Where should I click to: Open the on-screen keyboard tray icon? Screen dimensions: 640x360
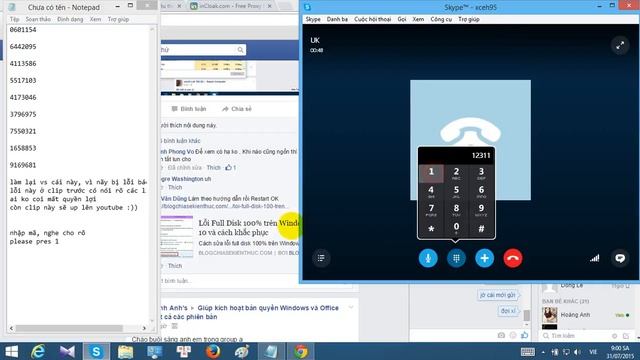(x=528, y=352)
